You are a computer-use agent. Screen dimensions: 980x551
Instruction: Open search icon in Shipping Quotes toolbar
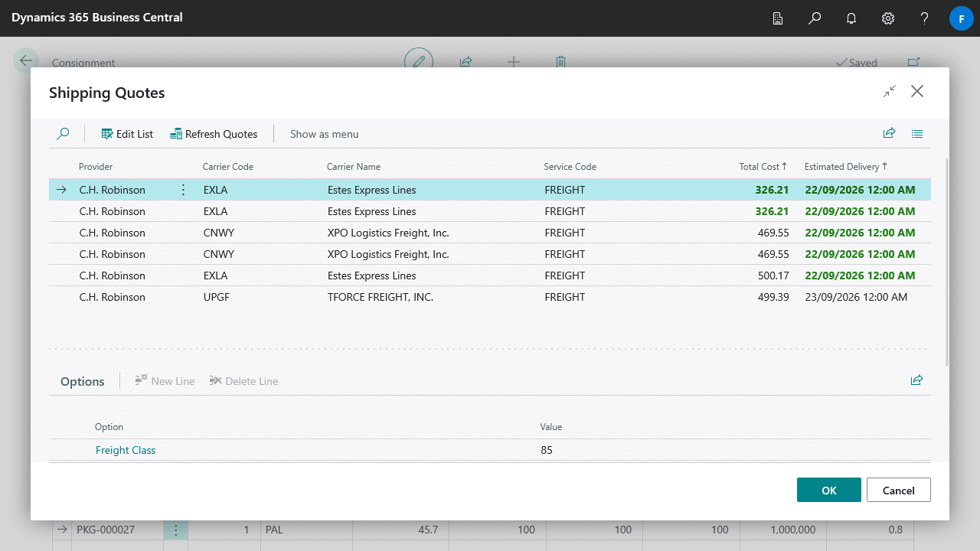63,134
